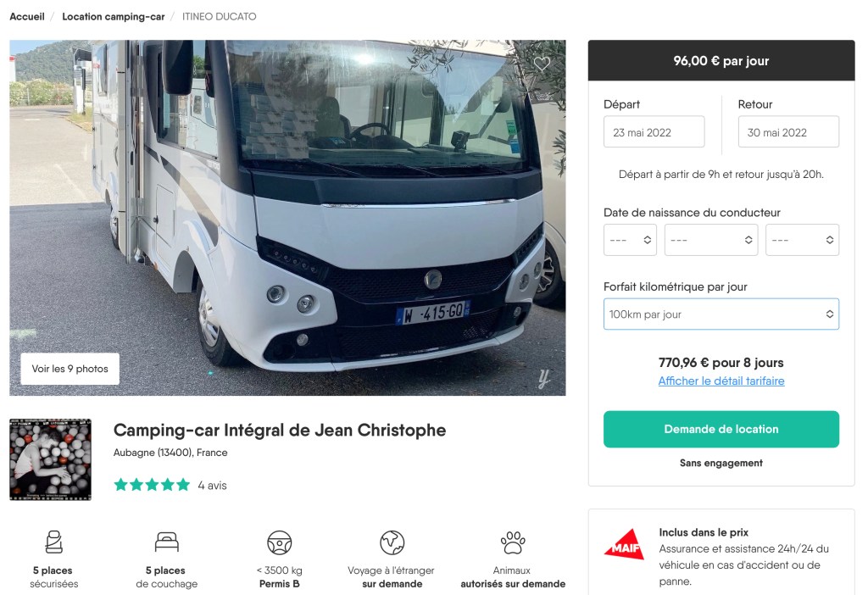Click the five-star rating
This screenshot has height=595, width=868.
click(x=152, y=485)
